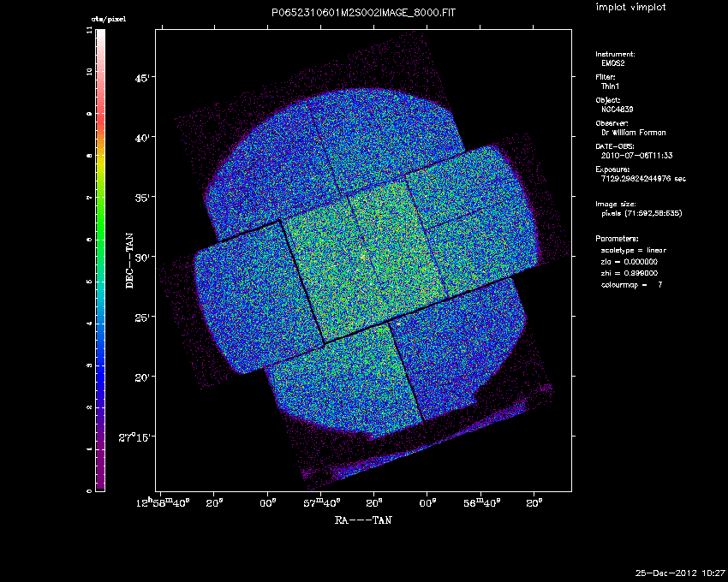Select the object name NGC4839
This screenshot has width=728, height=582.
click(x=617, y=110)
